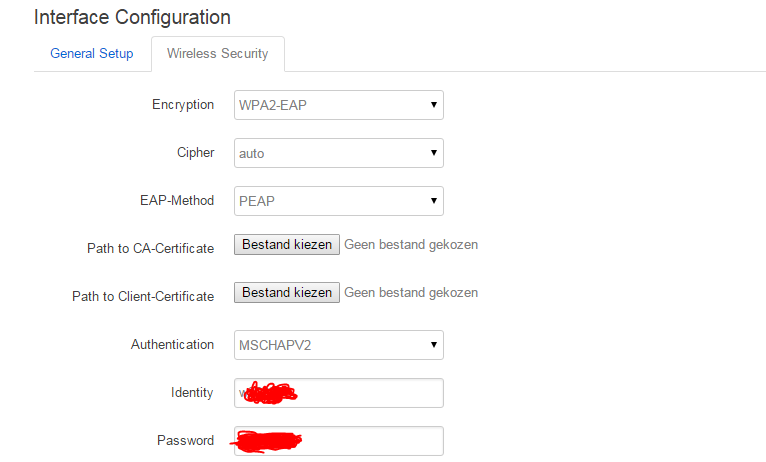Click the Identity field label
Screen dimensions: 766x462
point(191,393)
